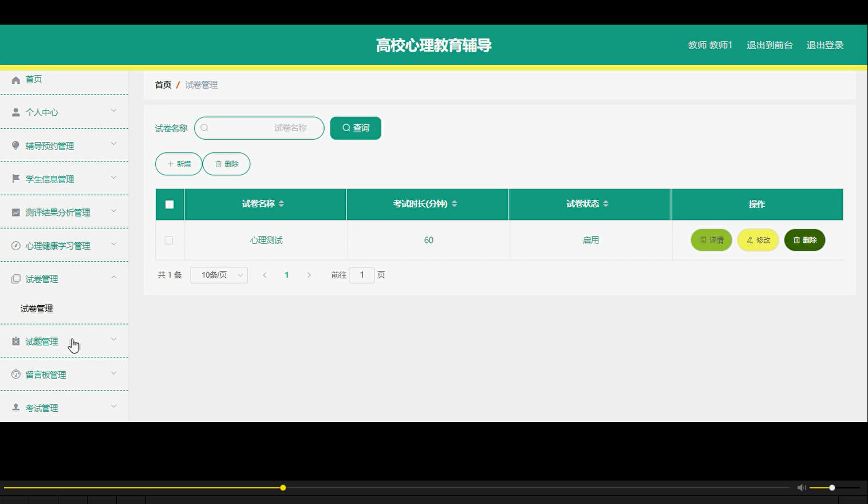Expand the 测评结果分析管理 chevron
This screenshot has height=504, width=868.
point(114,211)
